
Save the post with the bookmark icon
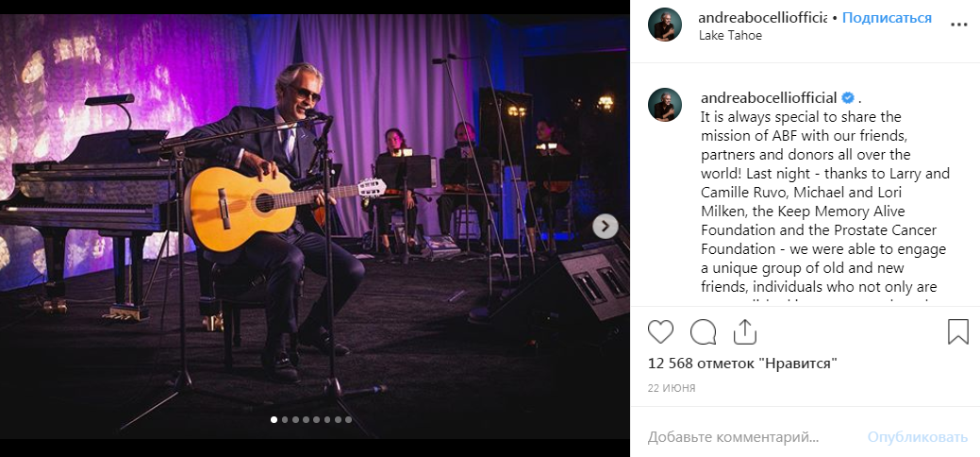coord(957,331)
